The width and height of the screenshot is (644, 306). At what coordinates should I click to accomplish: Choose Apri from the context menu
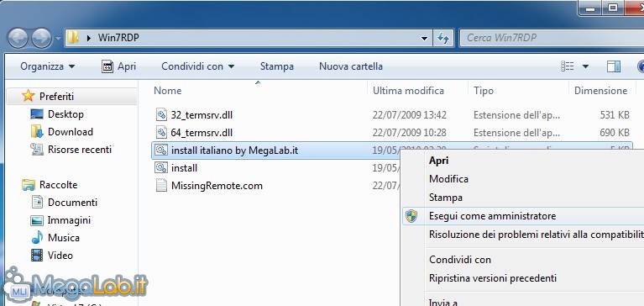(438, 161)
